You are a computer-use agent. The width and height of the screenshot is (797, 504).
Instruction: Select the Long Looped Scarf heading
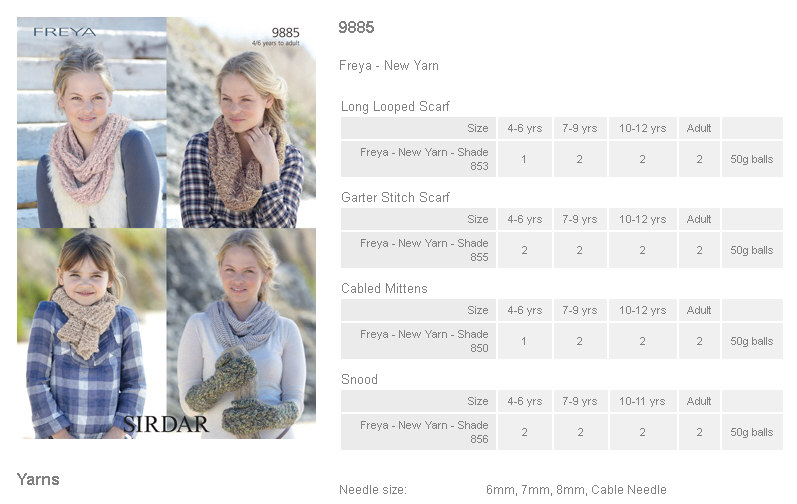click(395, 106)
